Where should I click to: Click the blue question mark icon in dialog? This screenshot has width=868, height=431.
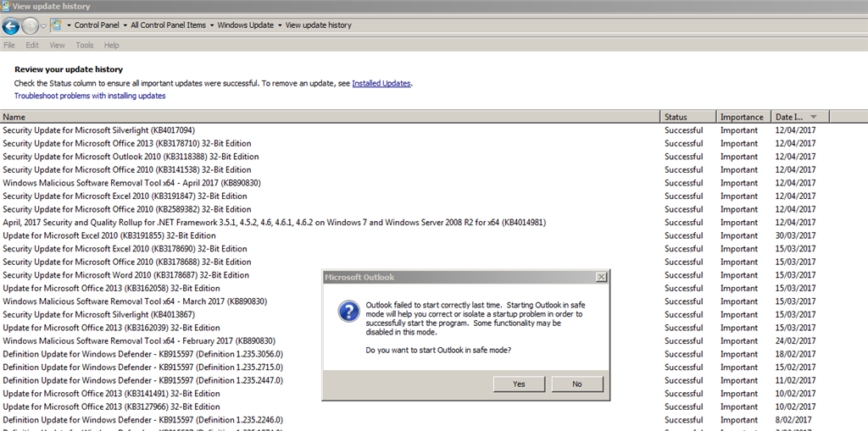pyautogui.click(x=348, y=312)
